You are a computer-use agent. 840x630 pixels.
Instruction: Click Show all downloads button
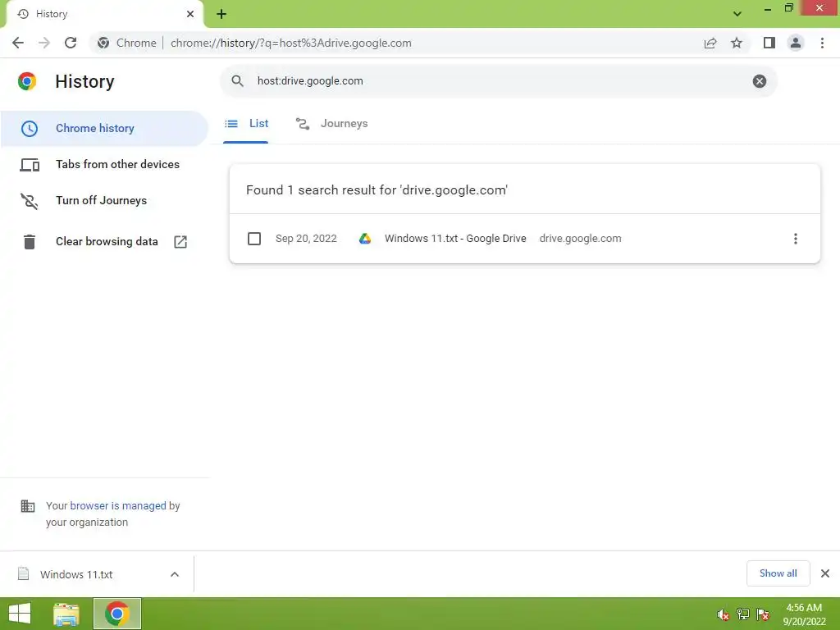[x=778, y=573]
